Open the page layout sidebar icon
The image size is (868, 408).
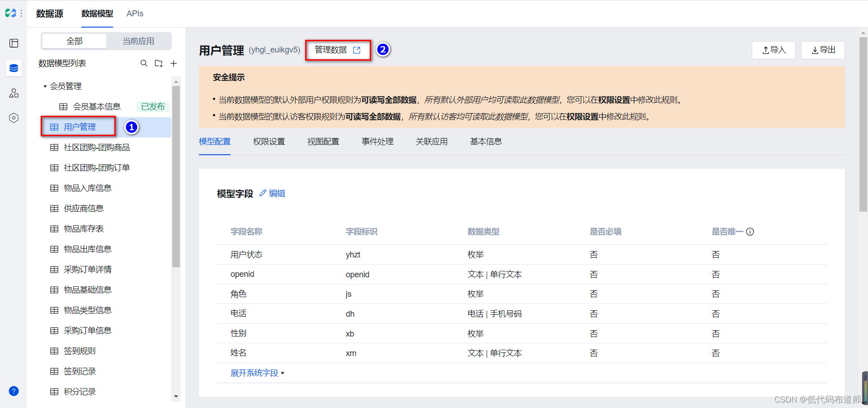pyautogui.click(x=14, y=43)
